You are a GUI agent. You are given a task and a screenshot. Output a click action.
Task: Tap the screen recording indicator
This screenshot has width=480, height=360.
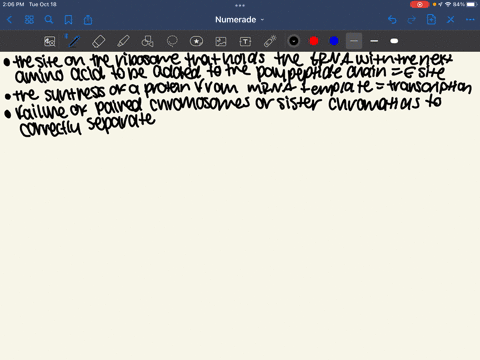(420, 4)
